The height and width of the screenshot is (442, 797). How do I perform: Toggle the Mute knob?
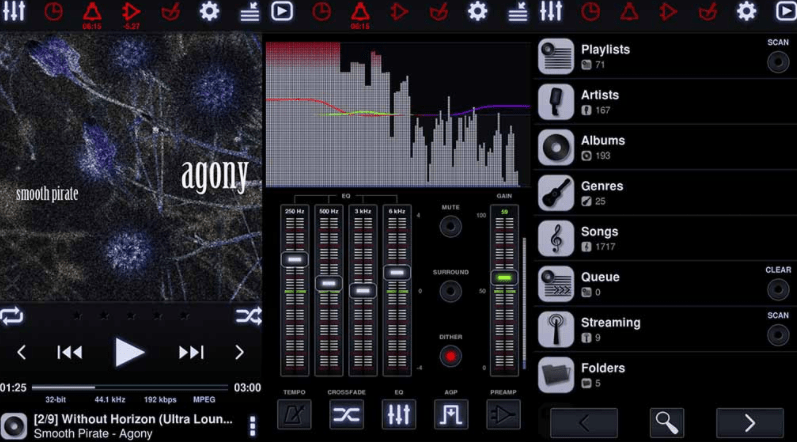pyautogui.click(x=451, y=227)
